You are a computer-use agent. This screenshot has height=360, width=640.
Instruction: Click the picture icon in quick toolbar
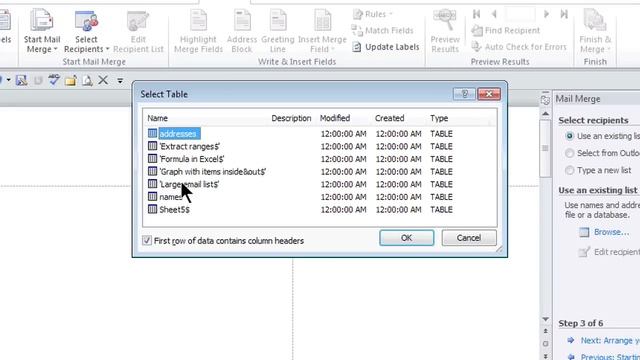[21, 80]
